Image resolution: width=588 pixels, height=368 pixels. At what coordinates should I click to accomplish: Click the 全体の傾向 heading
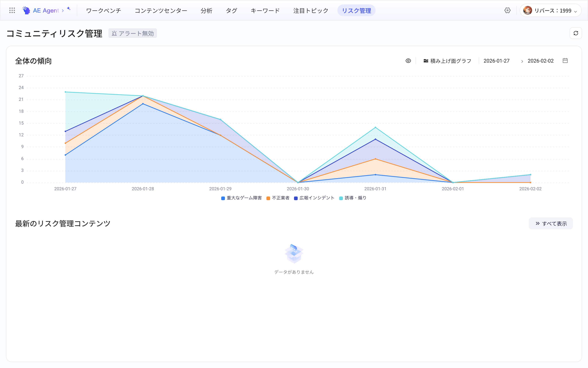[x=33, y=61]
